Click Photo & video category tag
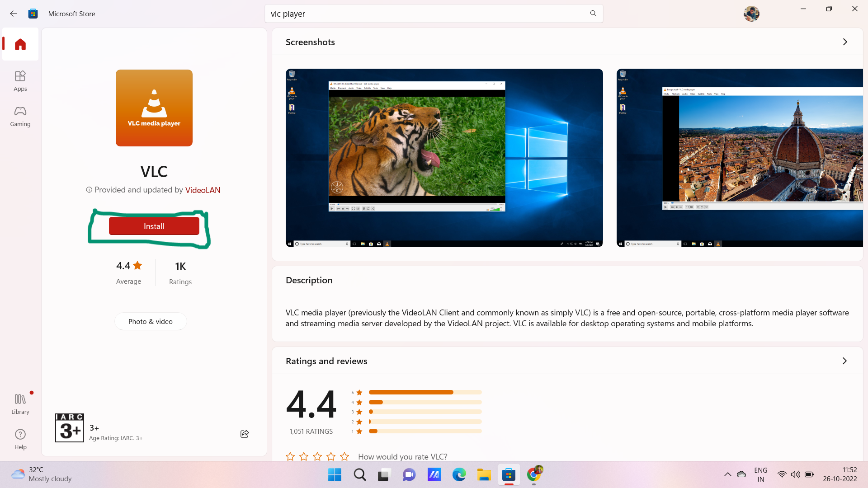The image size is (868, 488). (150, 321)
